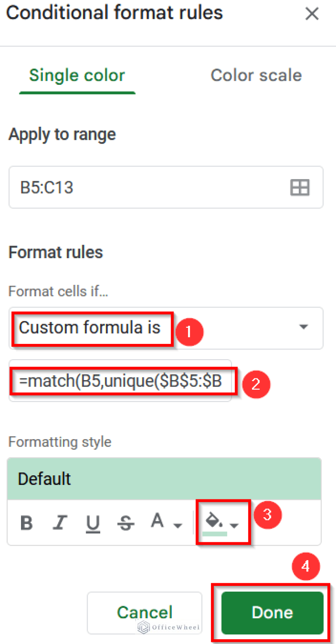Toggle bold formatting in formatting style

[26, 521]
